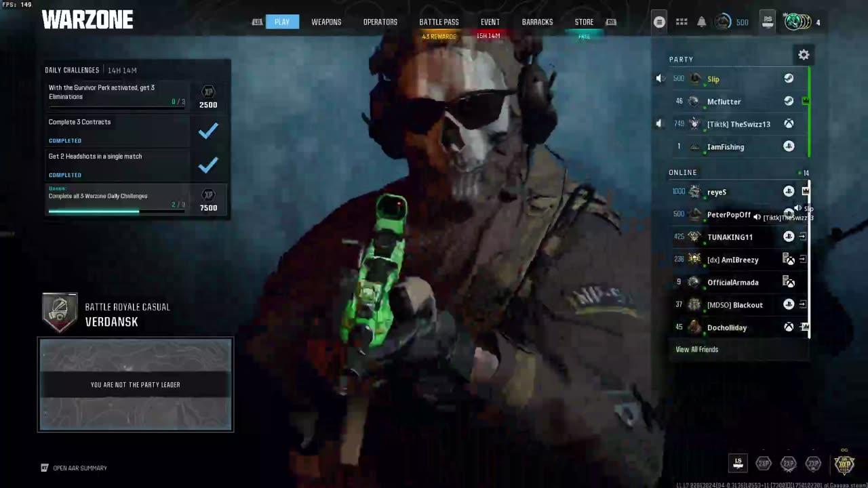Toggle the speaker icon beside Slip

[660, 79]
